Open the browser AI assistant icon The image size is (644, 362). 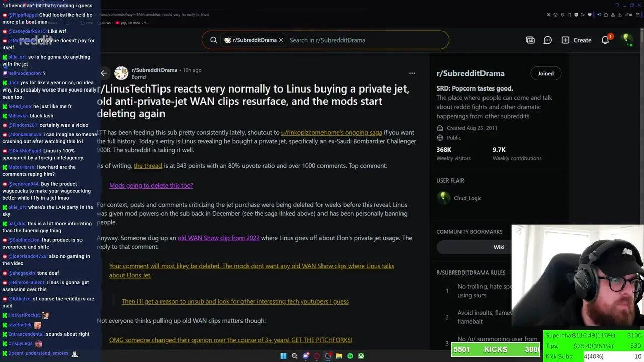click(x=629, y=15)
